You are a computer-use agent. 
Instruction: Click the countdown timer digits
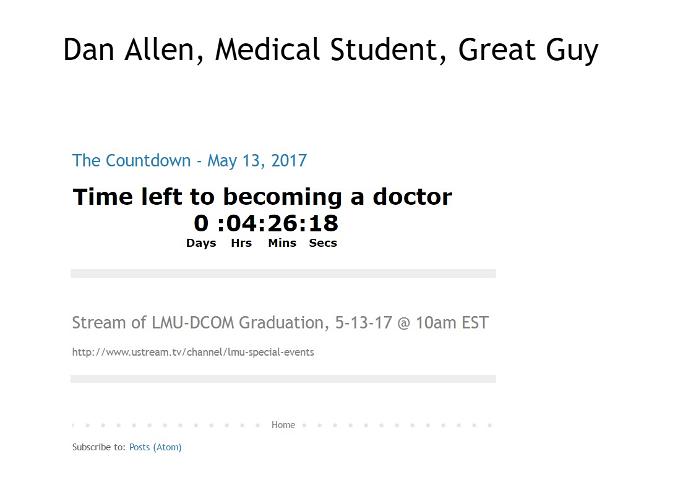[266, 223]
